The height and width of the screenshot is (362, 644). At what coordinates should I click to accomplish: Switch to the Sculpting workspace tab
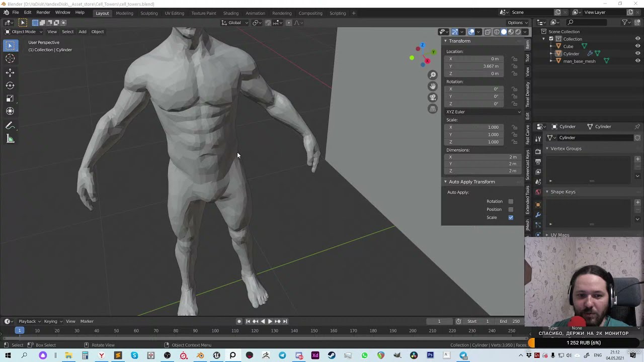point(149,13)
